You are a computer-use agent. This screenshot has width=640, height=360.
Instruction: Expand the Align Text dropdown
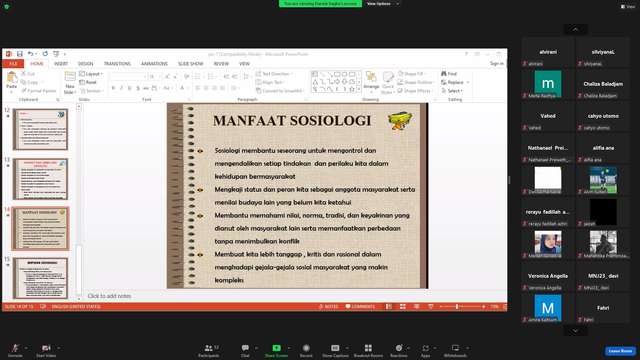click(x=270, y=82)
